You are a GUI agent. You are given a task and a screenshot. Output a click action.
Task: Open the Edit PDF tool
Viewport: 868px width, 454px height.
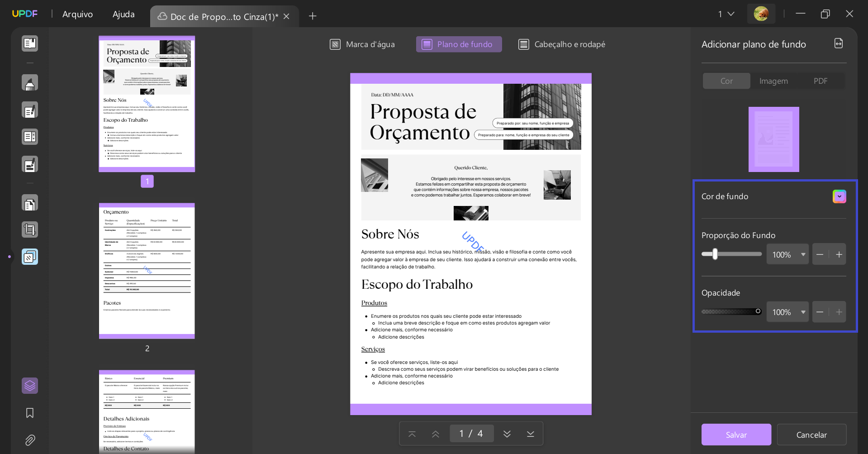click(x=29, y=110)
